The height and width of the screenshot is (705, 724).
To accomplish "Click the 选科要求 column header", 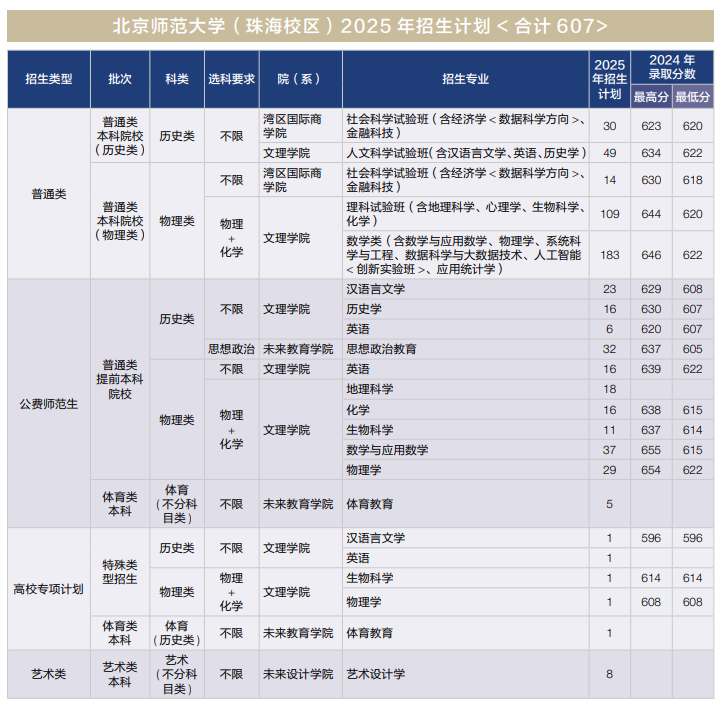I will point(232,79).
